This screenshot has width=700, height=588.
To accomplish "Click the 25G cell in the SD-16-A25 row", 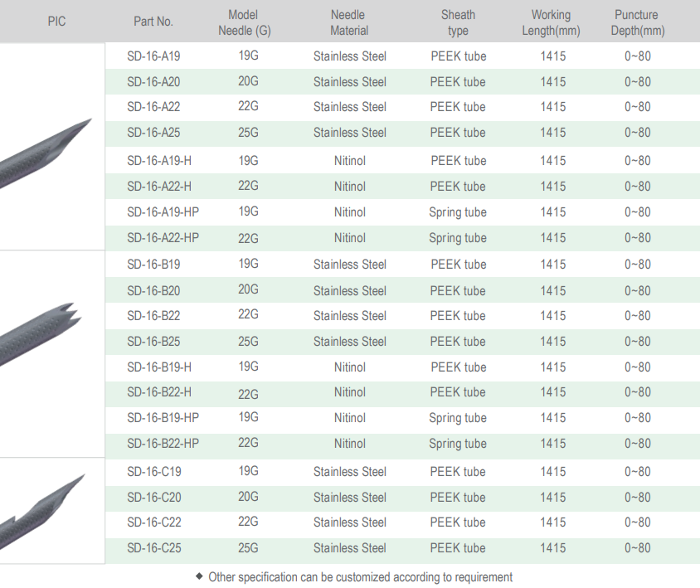I will coord(248,133).
